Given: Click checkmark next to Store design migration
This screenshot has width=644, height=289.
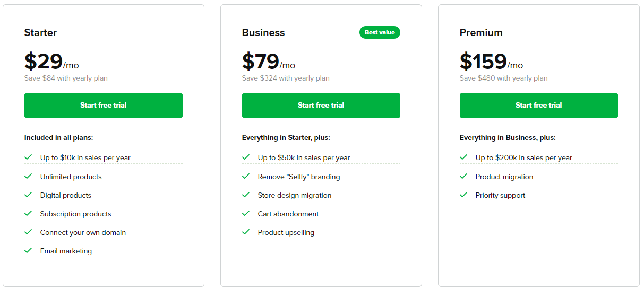Looking at the screenshot, I should pyautogui.click(x=246, y=195).
